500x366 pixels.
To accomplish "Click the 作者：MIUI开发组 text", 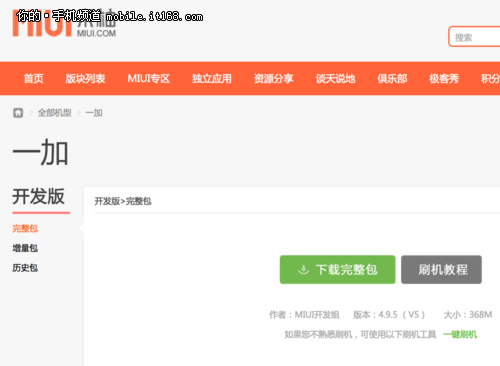I will (304, 315).
